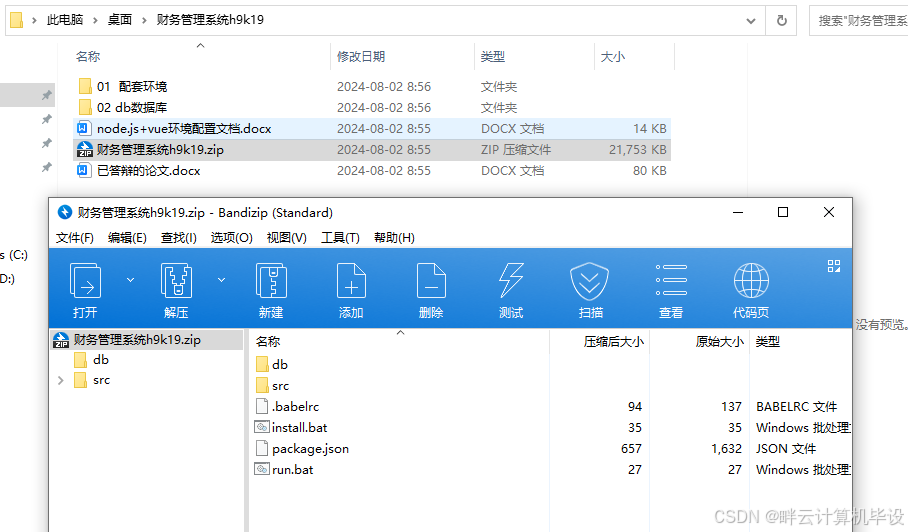Click 桌面 in the address breadcrumb

pyautogui.click(x=120, y=20)
